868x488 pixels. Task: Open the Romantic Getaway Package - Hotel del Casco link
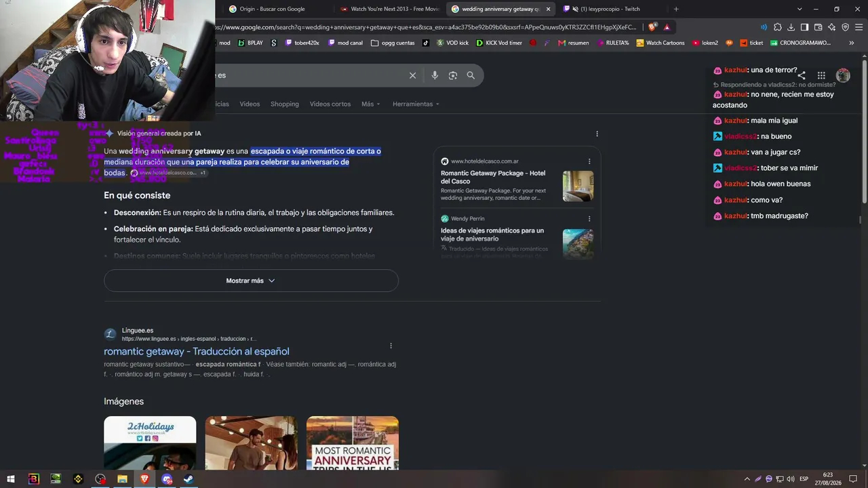[493, 177]
